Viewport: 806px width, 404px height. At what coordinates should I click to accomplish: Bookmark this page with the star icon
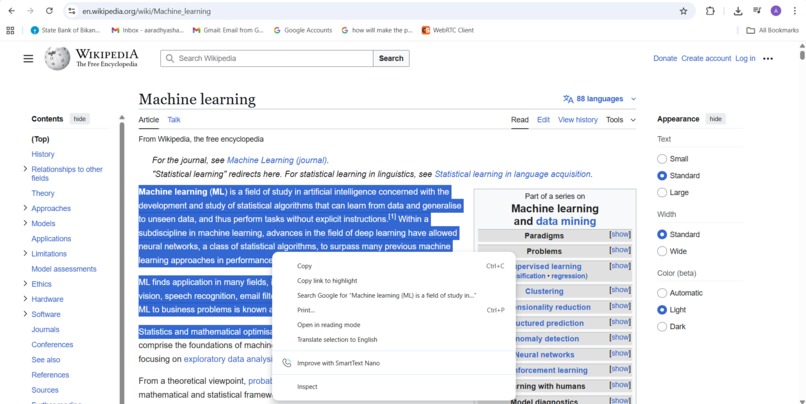(683, 11)
